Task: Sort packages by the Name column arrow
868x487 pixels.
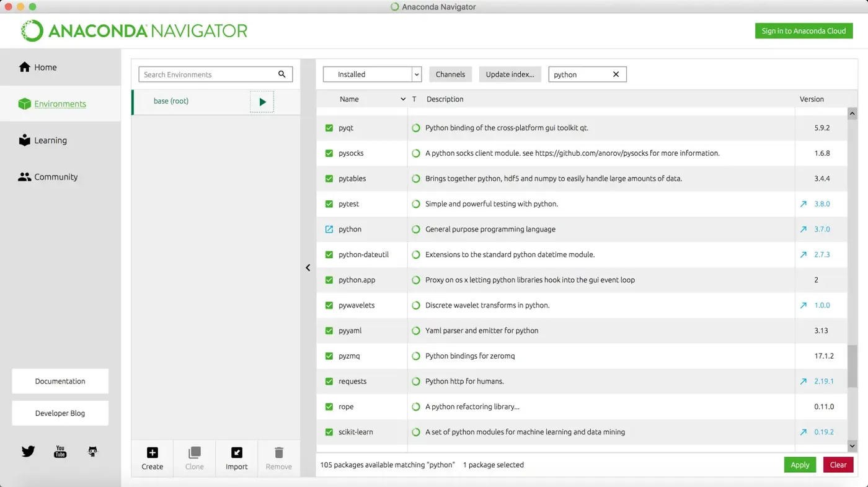Action: [404, 99]
